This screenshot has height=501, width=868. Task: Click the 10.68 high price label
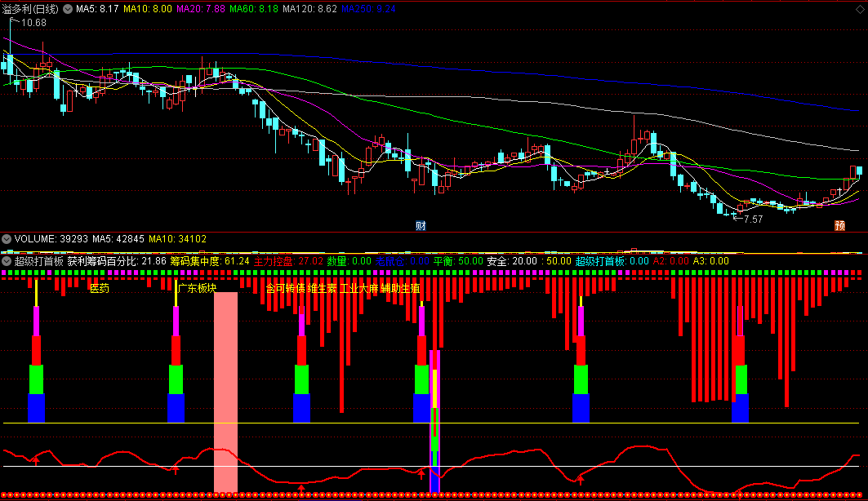click(33, 23)
